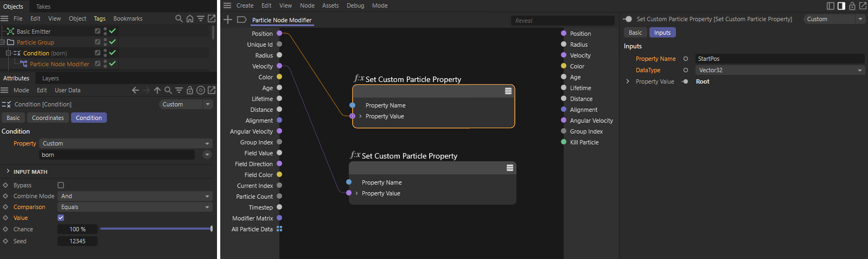
Task: Click the plus icon in node editor
Action: point(228,20)
